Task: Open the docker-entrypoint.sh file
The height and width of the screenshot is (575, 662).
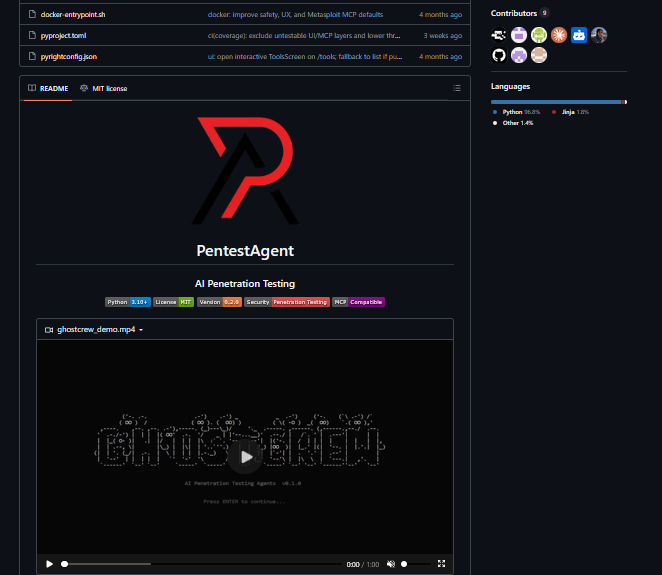Action: (x=73, y=14)
